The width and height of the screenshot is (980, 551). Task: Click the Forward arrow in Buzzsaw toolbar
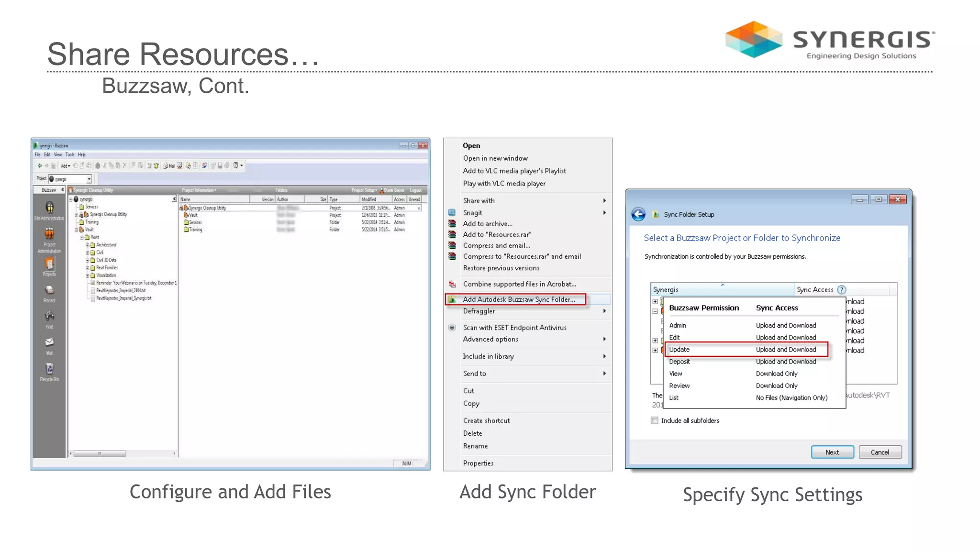pyautogui.click(x=47, y=166)
